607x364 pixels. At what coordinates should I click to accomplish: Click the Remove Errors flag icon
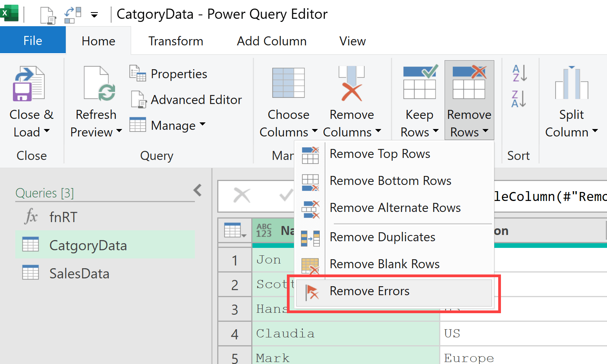tap(312, 292)
